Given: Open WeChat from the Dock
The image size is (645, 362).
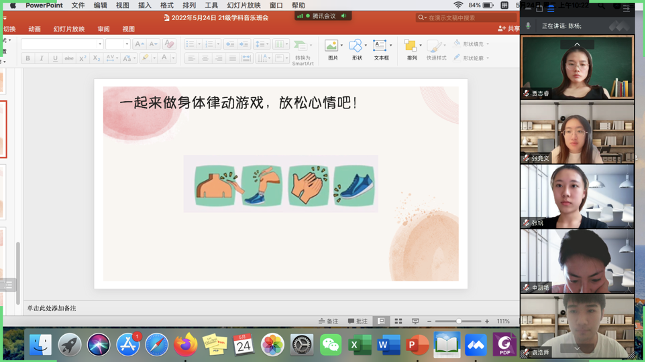Looking at the screenshot, I should pyautogui.click(x=331, y=345).
